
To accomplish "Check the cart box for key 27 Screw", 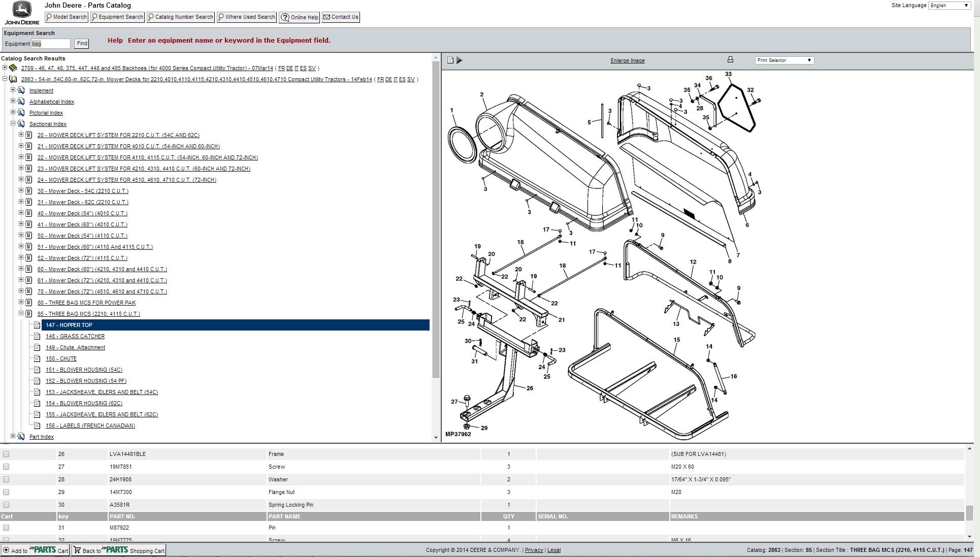I will pos(6,467).
